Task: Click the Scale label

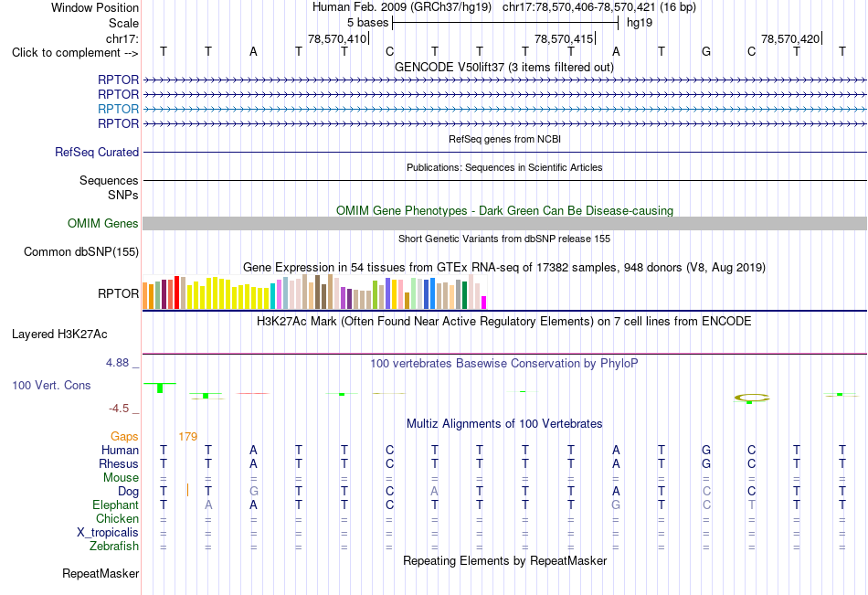Action: 123,23
